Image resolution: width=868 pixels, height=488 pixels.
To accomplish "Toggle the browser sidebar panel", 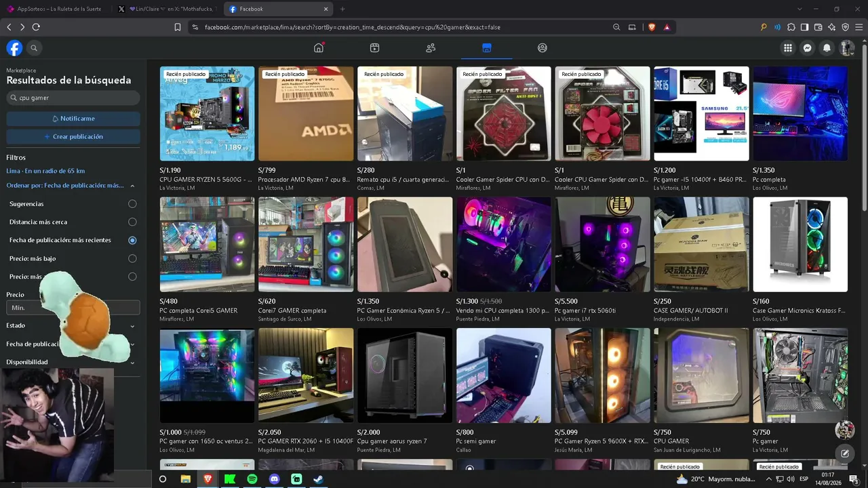I will [x=804, y=27].
